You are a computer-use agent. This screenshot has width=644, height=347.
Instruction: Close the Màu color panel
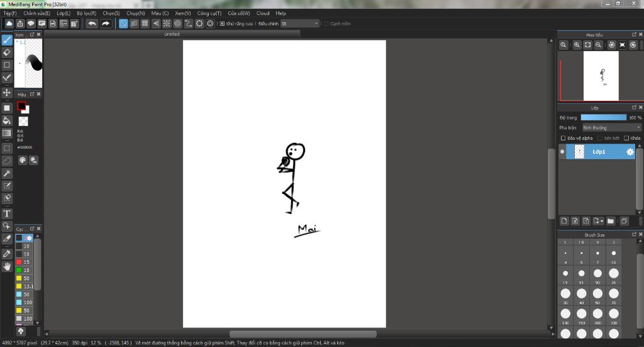pyautogui.click(x=38, y=94)
